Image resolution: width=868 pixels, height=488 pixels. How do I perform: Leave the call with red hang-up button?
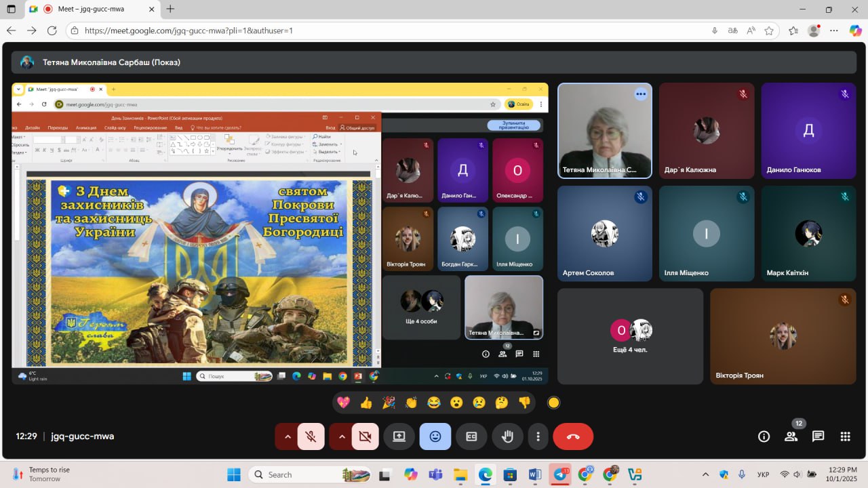[x=573, y=436]
